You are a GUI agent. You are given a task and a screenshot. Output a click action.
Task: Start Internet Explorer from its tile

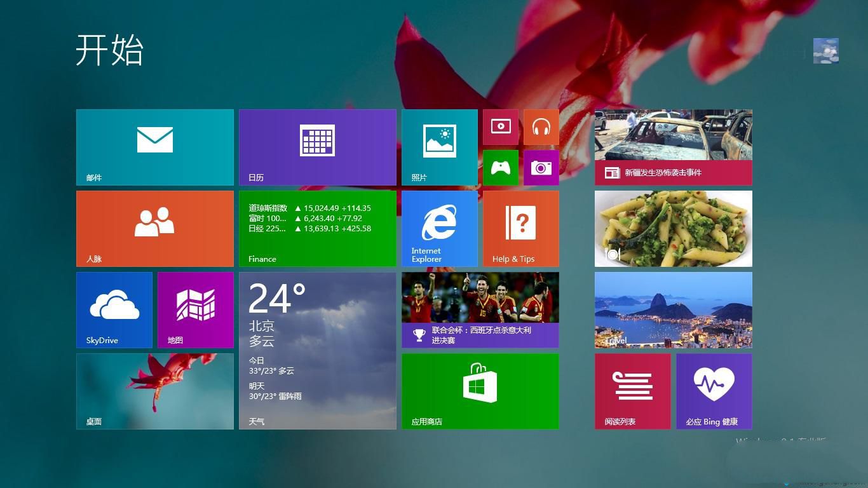pyautogui.click(x=438, y=228)
